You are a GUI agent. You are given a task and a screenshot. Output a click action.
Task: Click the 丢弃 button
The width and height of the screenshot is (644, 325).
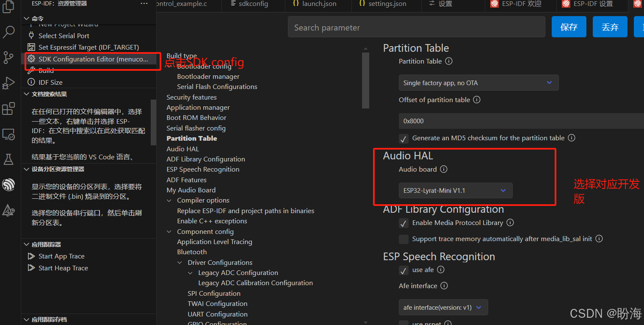(x=610, y=27)
